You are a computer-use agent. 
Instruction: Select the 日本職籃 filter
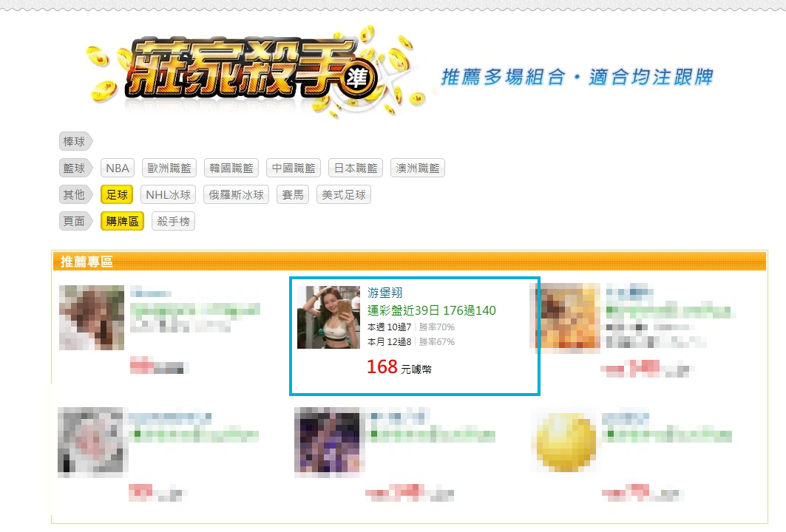coord(356,168)
